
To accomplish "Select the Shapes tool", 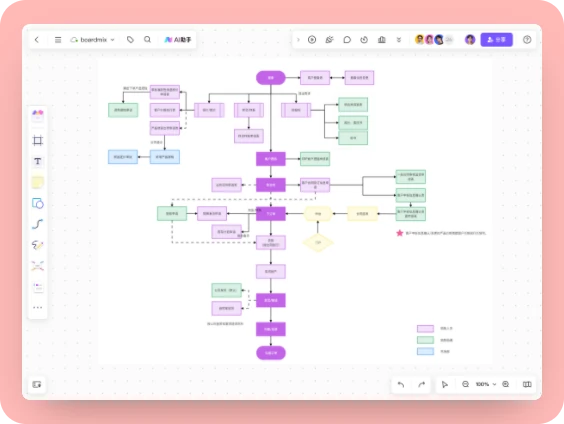I will pyautogui.click(x=37, y=203).
